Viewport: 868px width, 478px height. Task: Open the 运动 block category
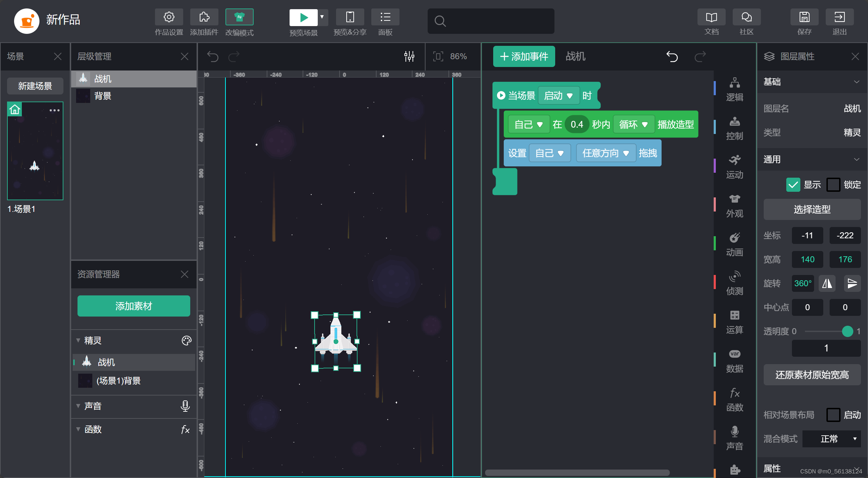(x=734, y=167)
